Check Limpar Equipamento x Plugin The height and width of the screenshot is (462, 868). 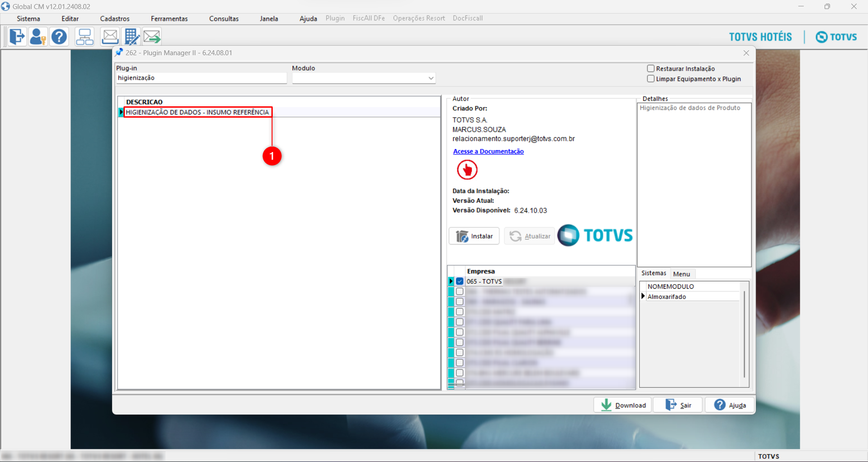tap(651, 79)
